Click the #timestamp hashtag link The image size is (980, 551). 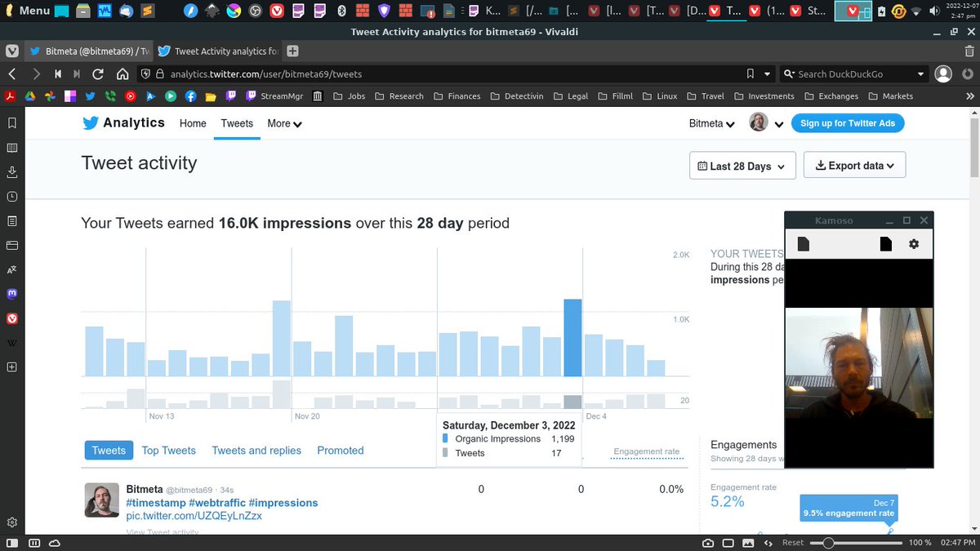coord(155,503)
